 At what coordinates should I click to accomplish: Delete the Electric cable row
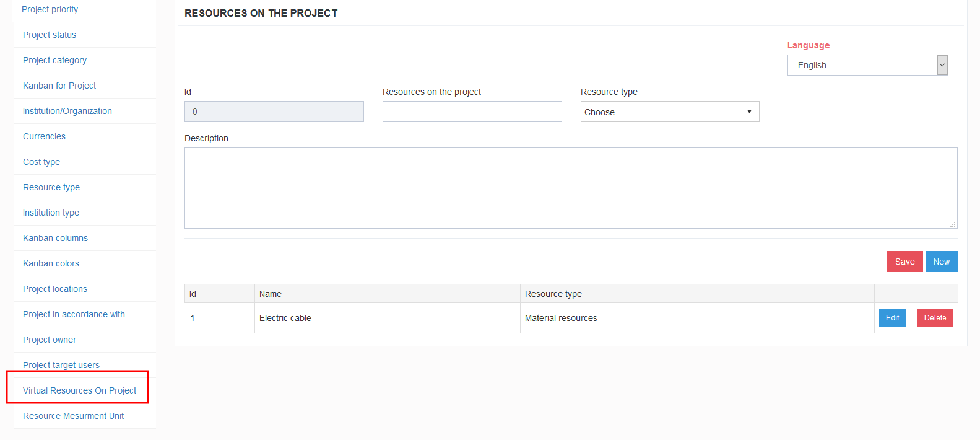935,318
